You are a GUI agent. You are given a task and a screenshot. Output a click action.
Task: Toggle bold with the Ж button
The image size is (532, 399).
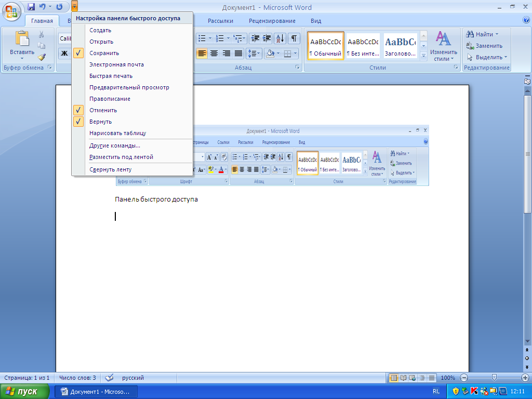pyautogui.click(x=64, y=54)
